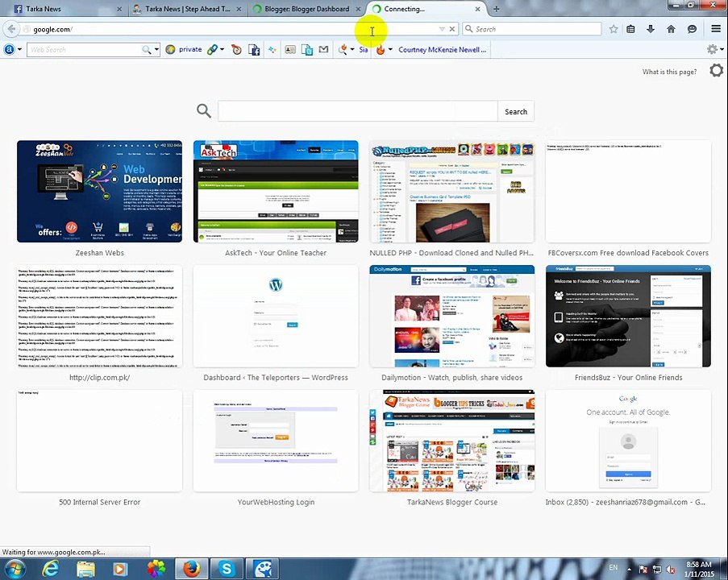Select the Connecting... tab
This screenshot has width=728, height=580.
[x=426, y=9]
